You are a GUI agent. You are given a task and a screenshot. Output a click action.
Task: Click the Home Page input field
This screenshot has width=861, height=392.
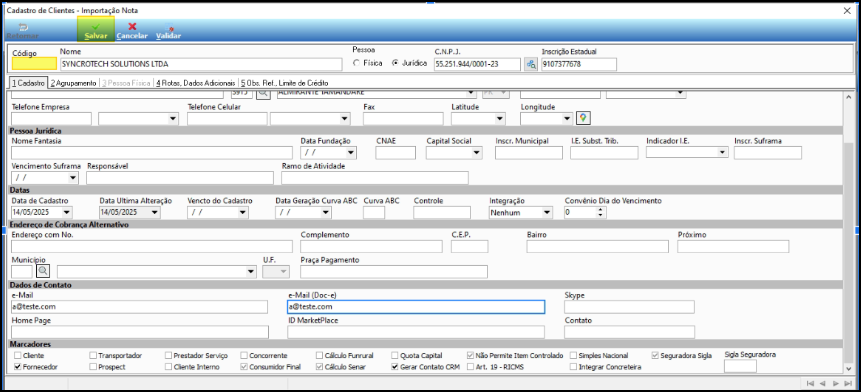(140, 332)
